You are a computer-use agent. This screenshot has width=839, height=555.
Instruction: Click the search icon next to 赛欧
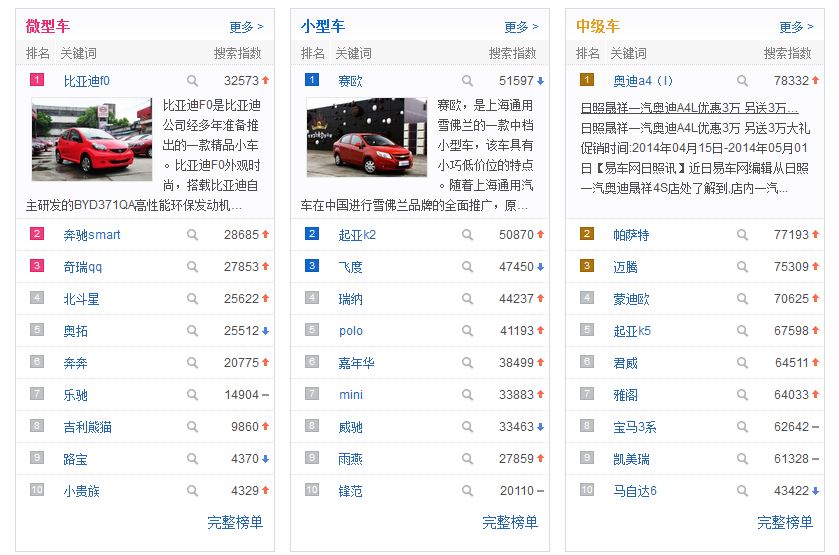coord(467,81)
